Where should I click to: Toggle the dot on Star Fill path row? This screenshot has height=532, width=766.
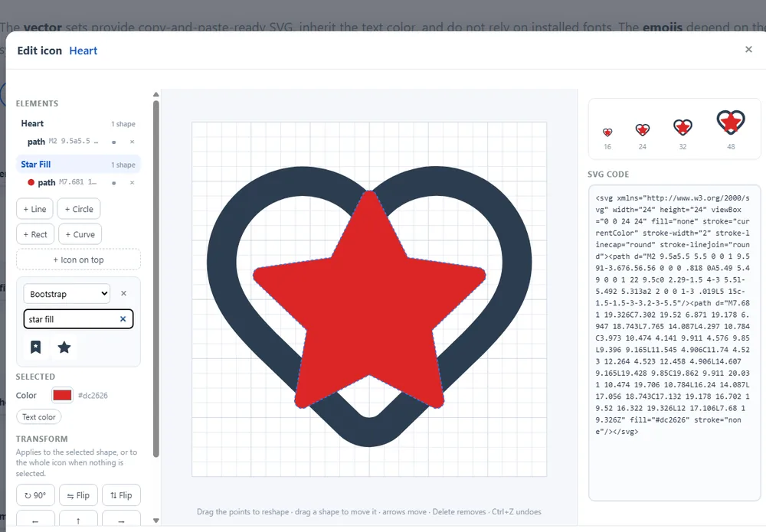pos(114,183)
